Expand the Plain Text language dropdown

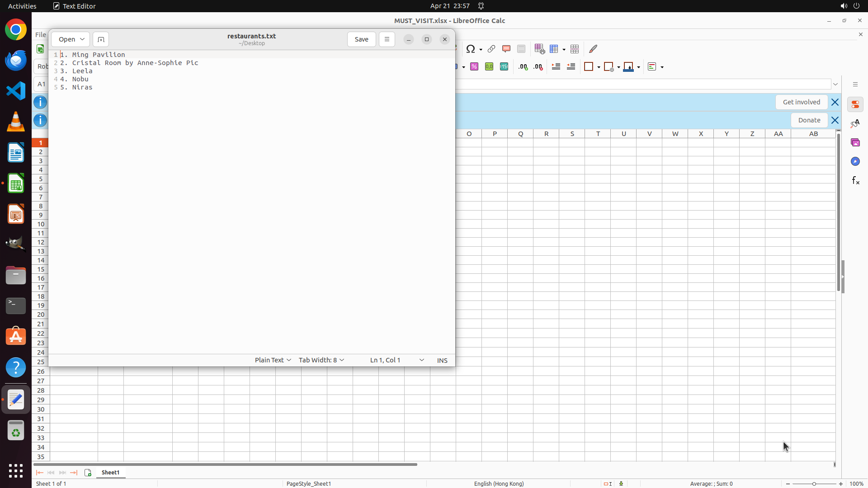tap(273, 360)
